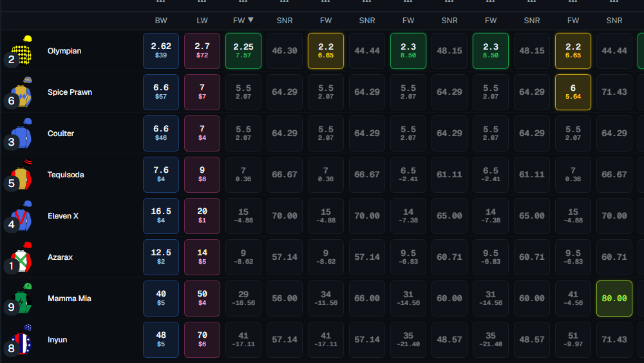Viewport: 644px width, 363px height.
Task: Click Mamma Mia's 41 / -4.56 FW cell
Action: [573, 299]
